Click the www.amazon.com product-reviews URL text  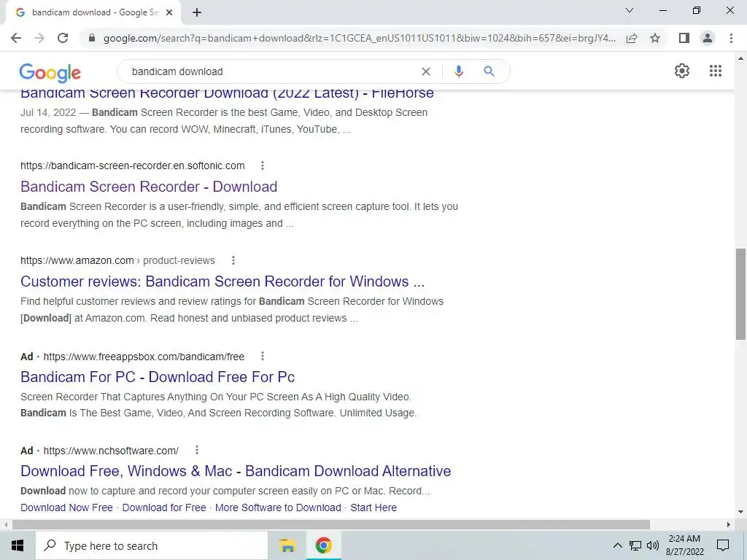coord(117,260)
